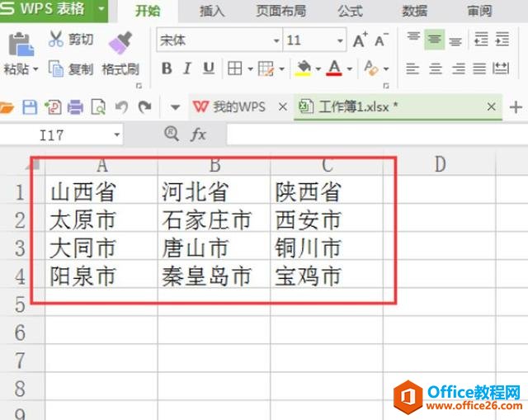Open font color dropdown arrow
This screenshot has height=420, width=528.
point(350,69)
